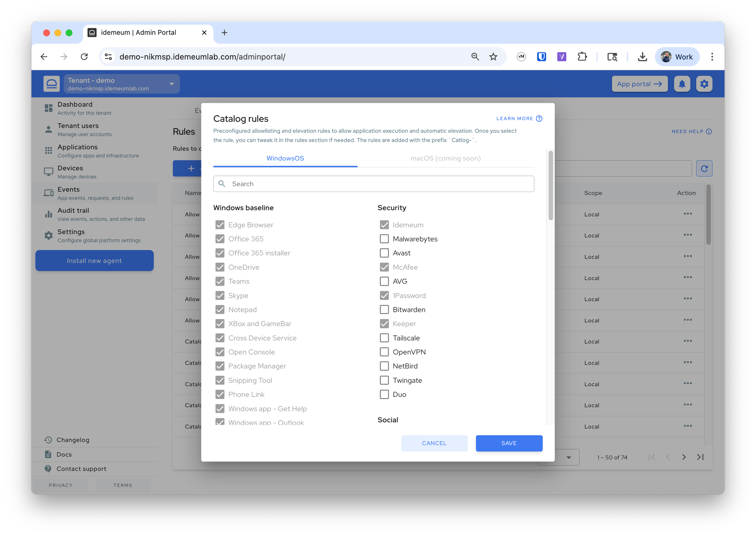Open the Work profile menu in Chrome
The image size is (756, 536).
pyautogui.click(x=677, y=57)
